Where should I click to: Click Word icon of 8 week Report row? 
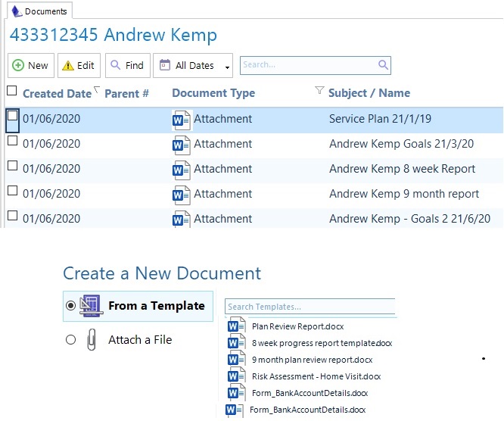[x=182, y=170]
